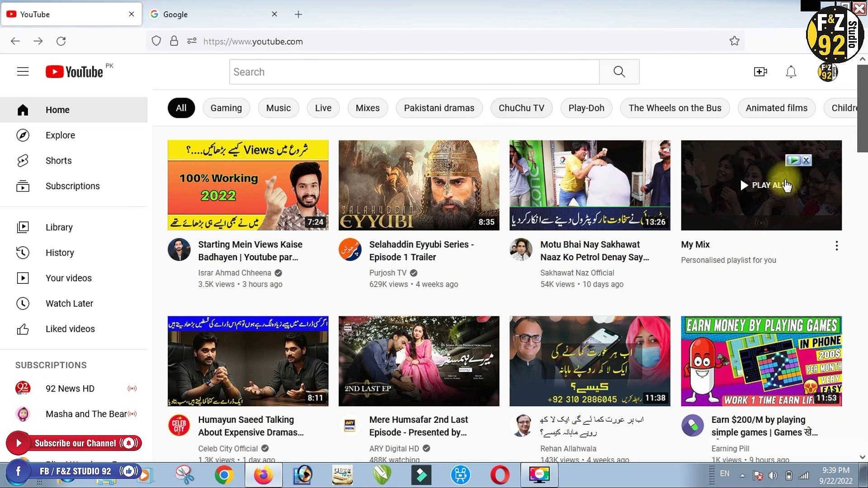The width and height of the screenshot is (868, 488).
Task: Expand the EN language selector in system tray
Action: coord(725,474)
